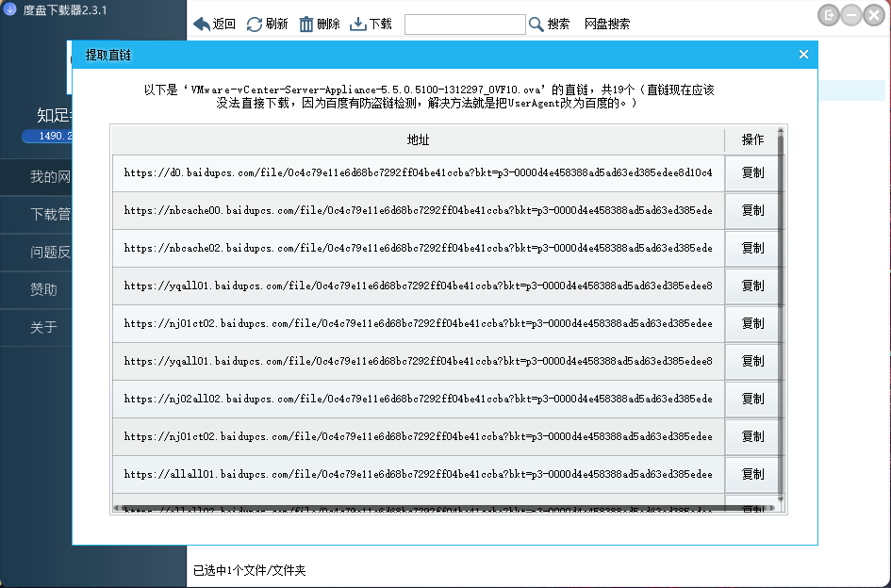Click the 搜索 label button
The width and height of the screenshot is (891, 588).
[558, 24]
